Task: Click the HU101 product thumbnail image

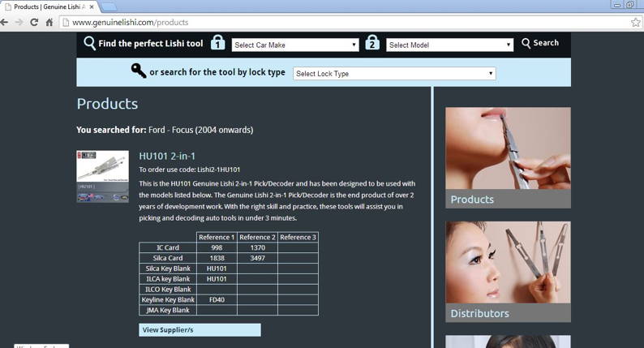Action: [103, 176]
